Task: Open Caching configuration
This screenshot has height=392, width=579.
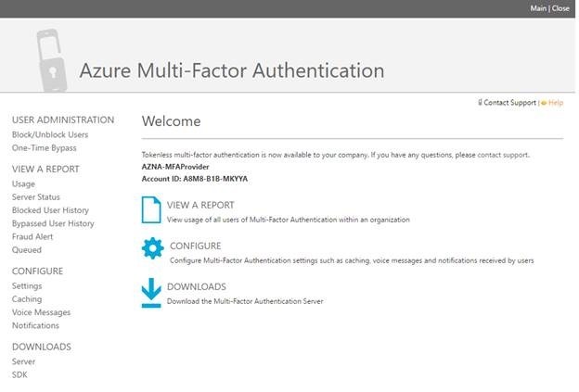Action: coord(27,299)
